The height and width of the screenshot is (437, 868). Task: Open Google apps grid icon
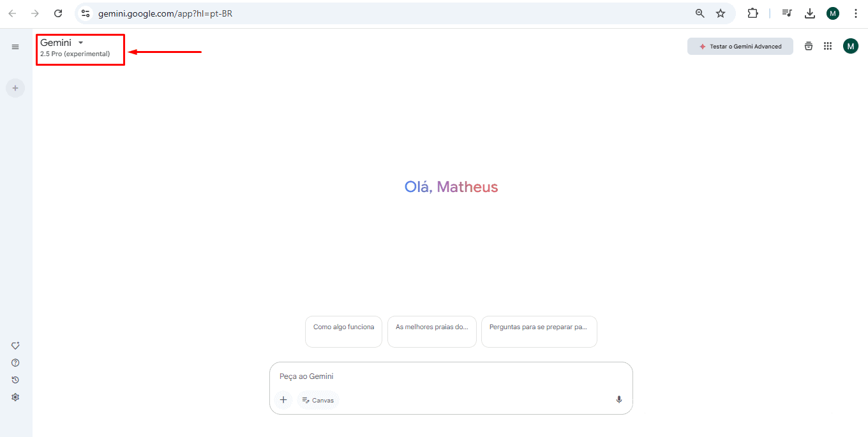pos(828,46)
